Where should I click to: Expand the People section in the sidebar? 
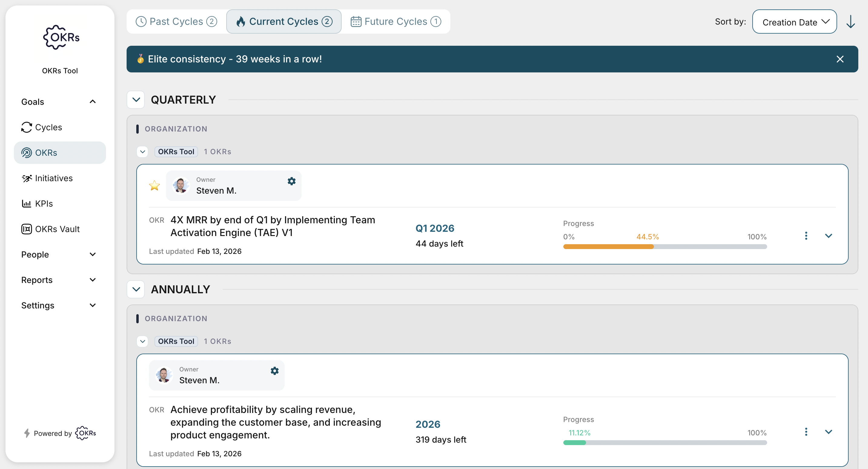[93, 254]
